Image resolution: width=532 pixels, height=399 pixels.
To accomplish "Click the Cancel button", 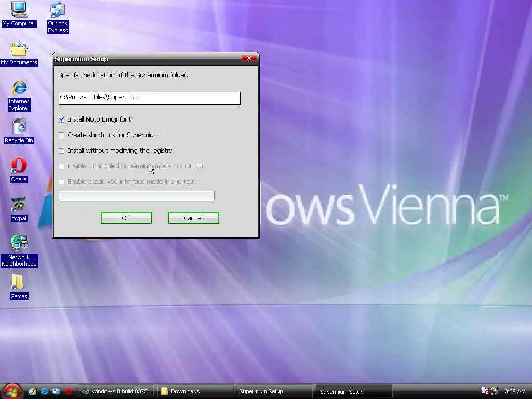I will 194,218.
